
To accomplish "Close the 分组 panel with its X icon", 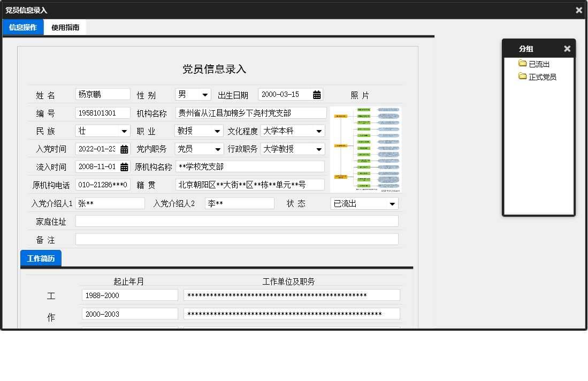I will (567, 49).
